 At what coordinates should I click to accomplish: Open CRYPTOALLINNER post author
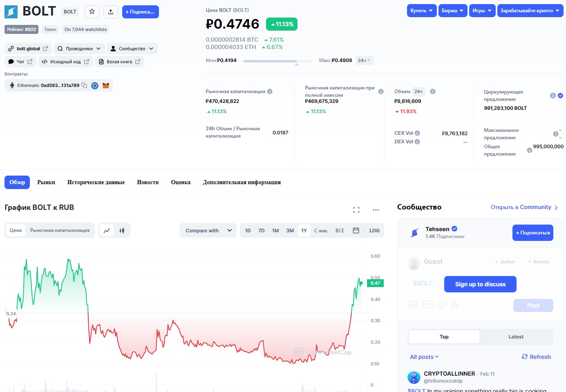point(449,374)
